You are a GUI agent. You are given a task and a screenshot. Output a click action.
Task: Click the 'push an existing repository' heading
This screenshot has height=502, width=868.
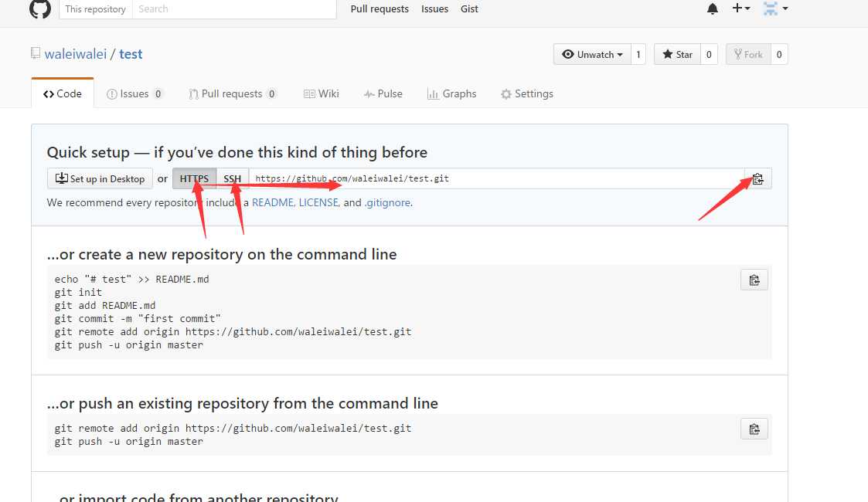coord(243,404)
